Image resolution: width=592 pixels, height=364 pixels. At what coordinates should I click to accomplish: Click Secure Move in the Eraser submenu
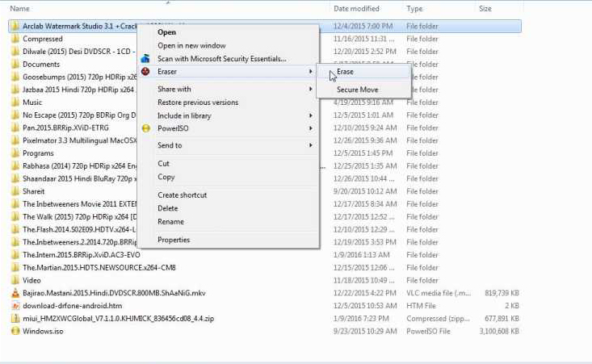(x=357, y=90)
